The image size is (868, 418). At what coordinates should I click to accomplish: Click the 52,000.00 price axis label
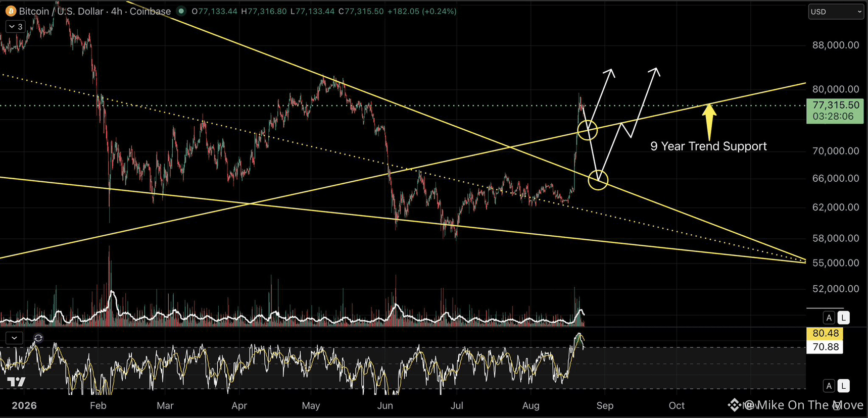pos(836,289)
